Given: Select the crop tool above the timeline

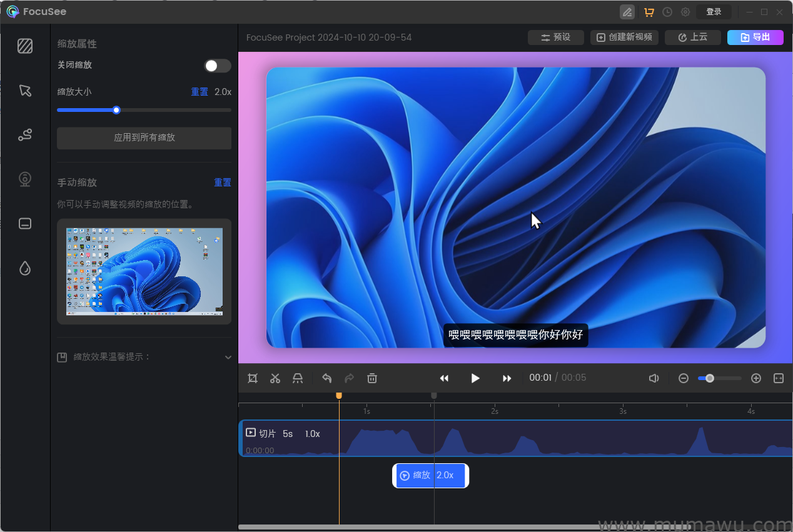Looking at the screenshot, I should (x=253, y=378).
